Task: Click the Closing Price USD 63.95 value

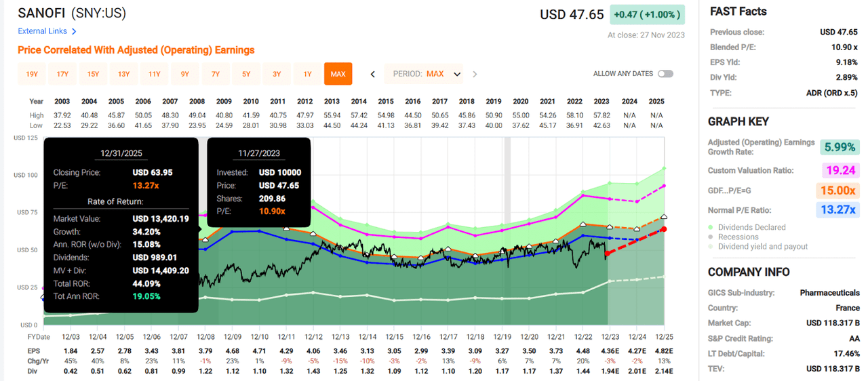Action: coord(153,172)
